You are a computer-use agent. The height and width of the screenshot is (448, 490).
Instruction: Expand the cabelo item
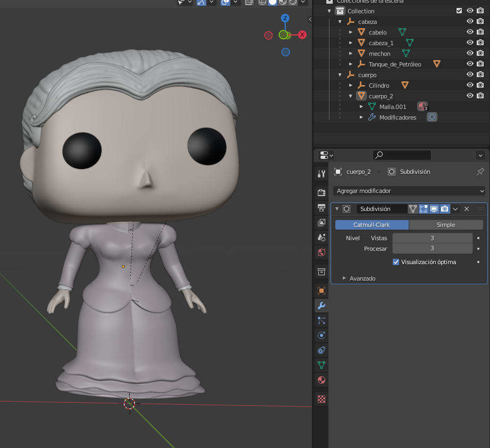[x=350, y=32]
